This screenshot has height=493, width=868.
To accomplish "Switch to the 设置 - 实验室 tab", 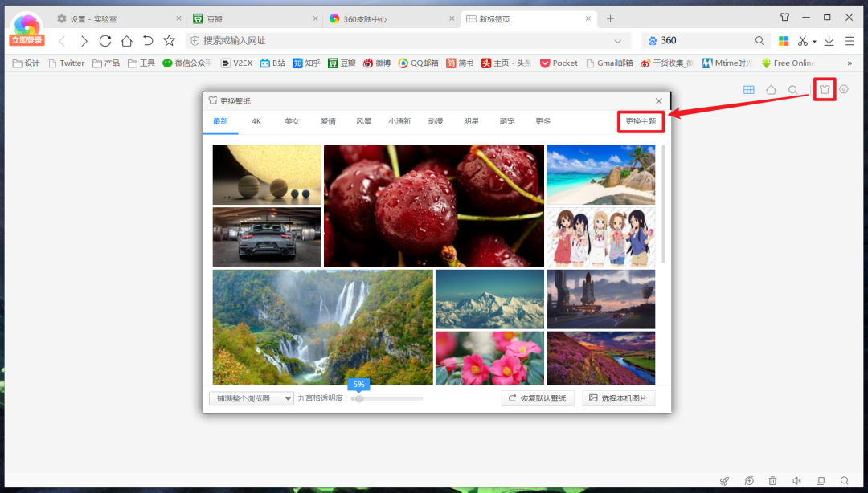I will (x=118, y=18).
